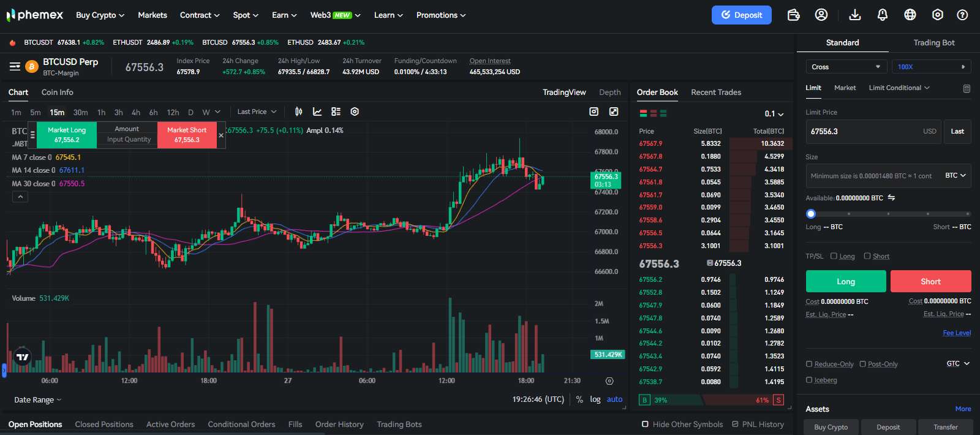980x435 pixels.
Task: Tick the Iceberg checkbox
Action: click(x=809, y=380)
